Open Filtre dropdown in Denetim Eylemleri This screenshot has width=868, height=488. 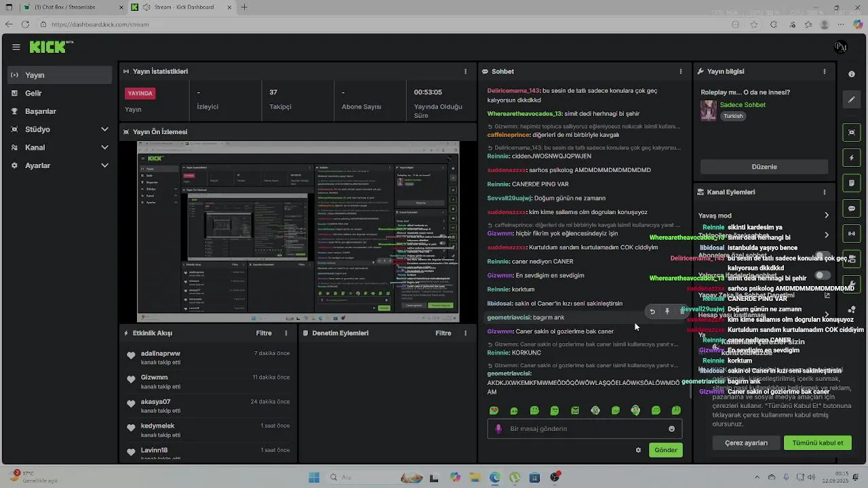tap(443, 333)
